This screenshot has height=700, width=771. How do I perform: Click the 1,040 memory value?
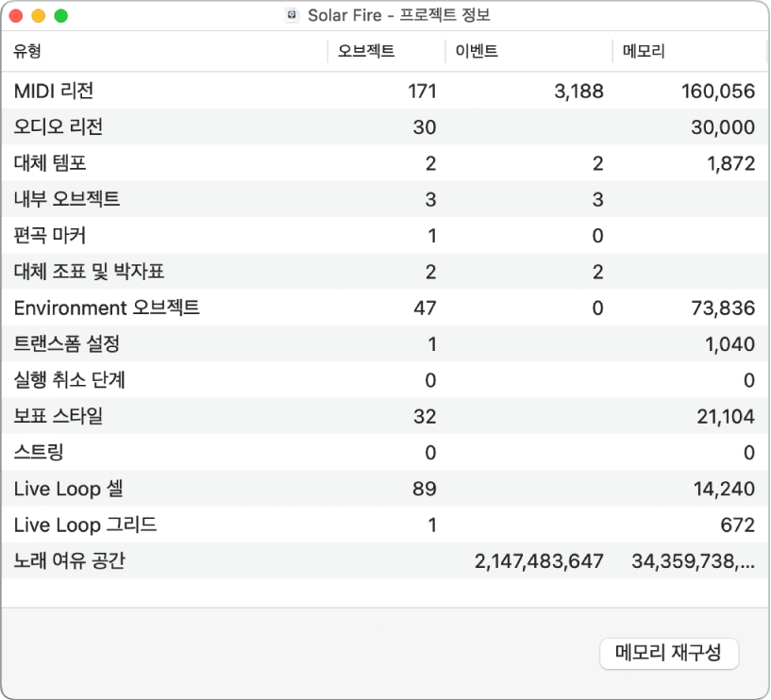(x=730, y=344)
